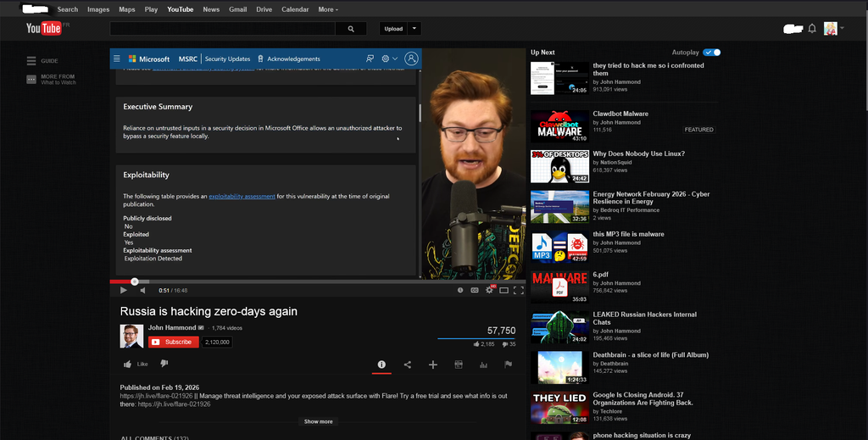Open Gmail from the top navigation bar
The width and height of the screenshot is (868, 440).
(237, 9)
